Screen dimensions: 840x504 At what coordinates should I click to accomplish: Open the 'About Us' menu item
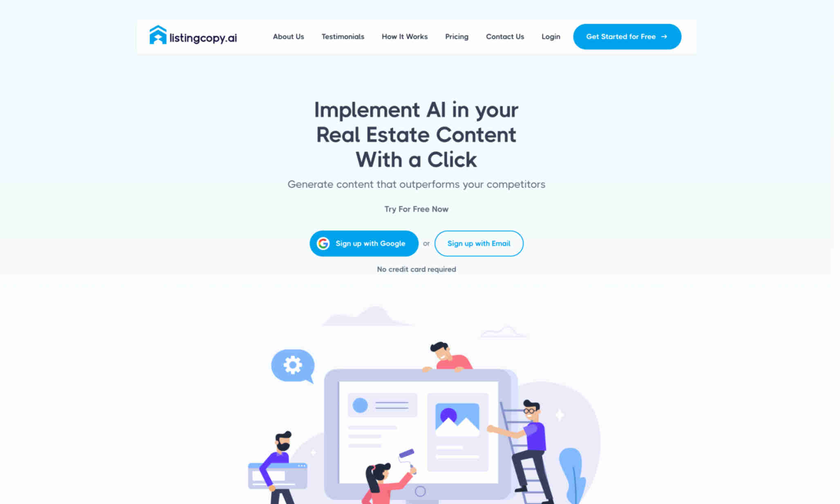pos(288,37)
